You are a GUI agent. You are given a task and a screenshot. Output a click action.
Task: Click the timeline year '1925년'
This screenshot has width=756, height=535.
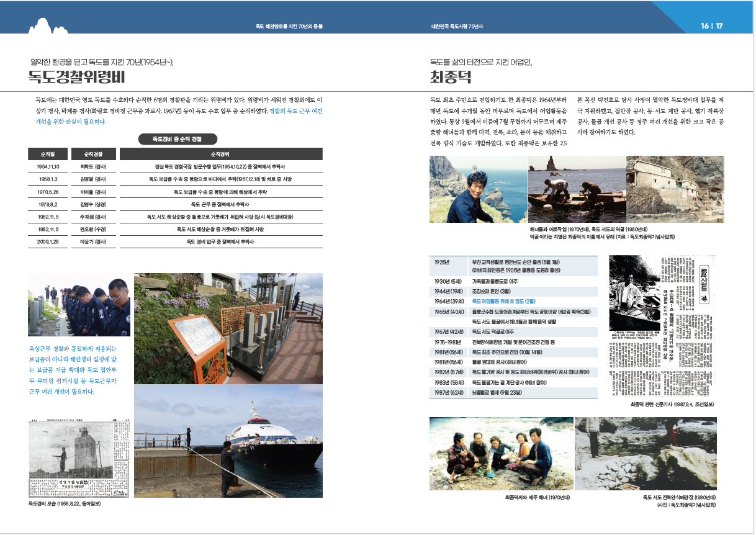pyautogui.click(x=442, y=262)
